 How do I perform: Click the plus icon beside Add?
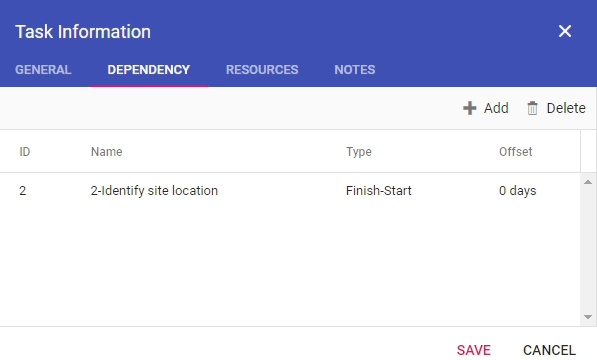click(469, 108)
